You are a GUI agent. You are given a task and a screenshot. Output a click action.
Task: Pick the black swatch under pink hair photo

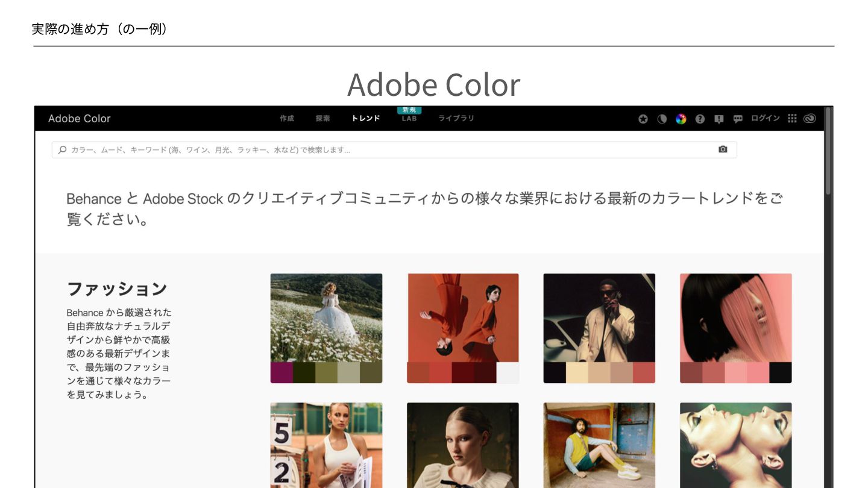click(781, 373)
